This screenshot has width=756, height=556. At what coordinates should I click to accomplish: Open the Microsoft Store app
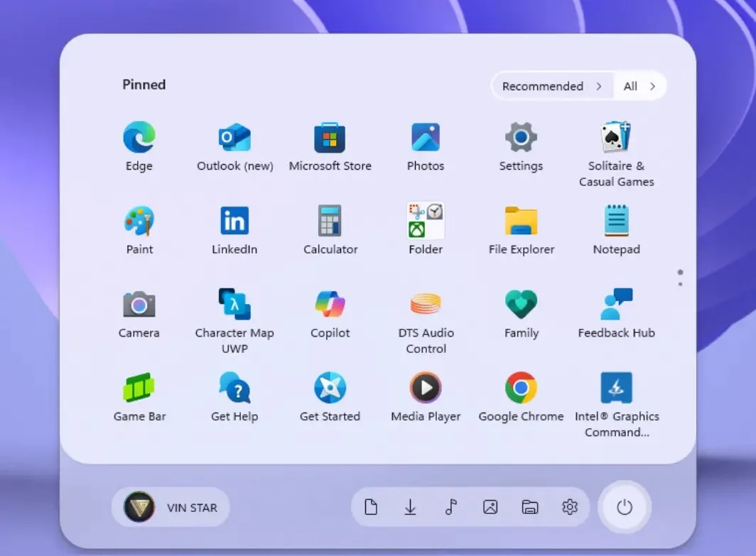[330, 138]
